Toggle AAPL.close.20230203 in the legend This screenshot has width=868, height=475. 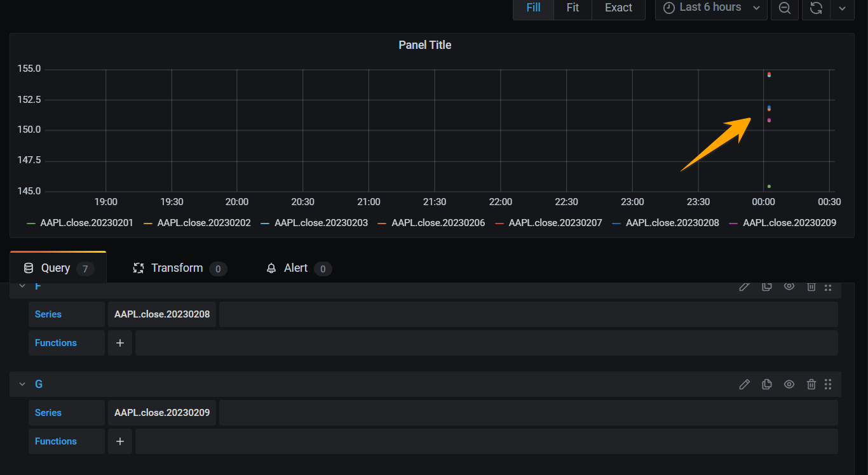tap(321, 223)
